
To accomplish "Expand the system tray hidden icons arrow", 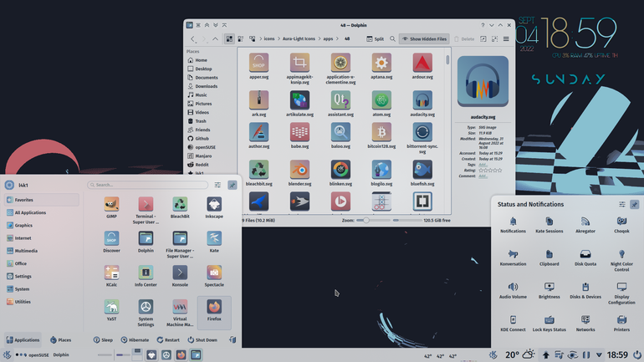I will [x=599, y=355].
